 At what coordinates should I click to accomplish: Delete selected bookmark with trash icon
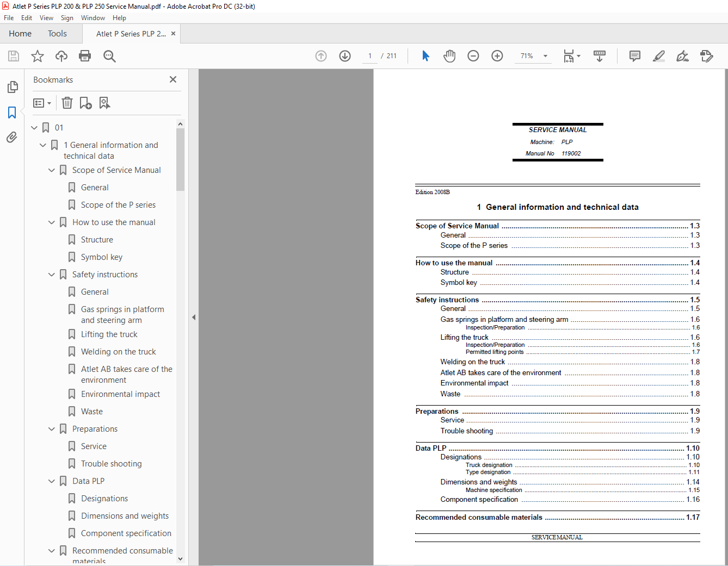coord(67,103)
